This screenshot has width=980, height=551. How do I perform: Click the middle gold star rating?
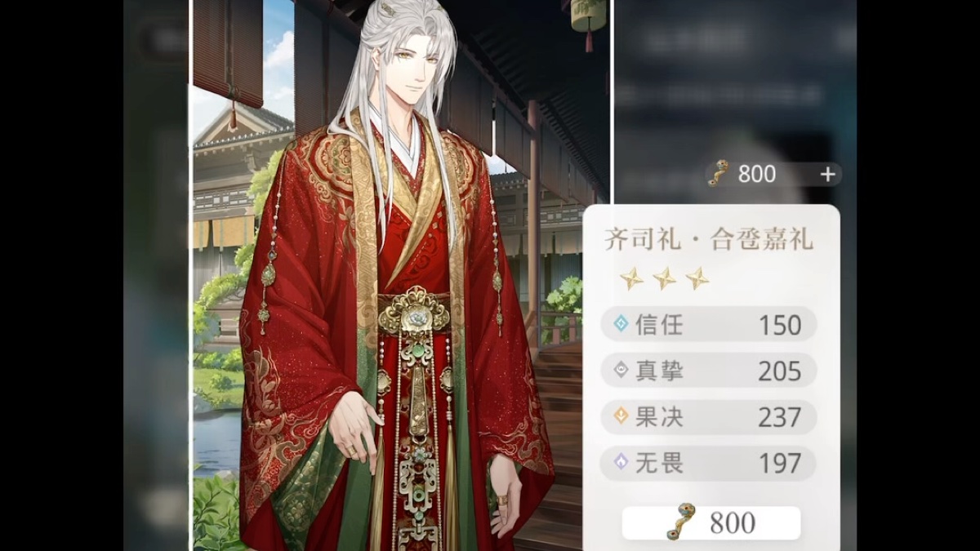(x=664, y=278)
